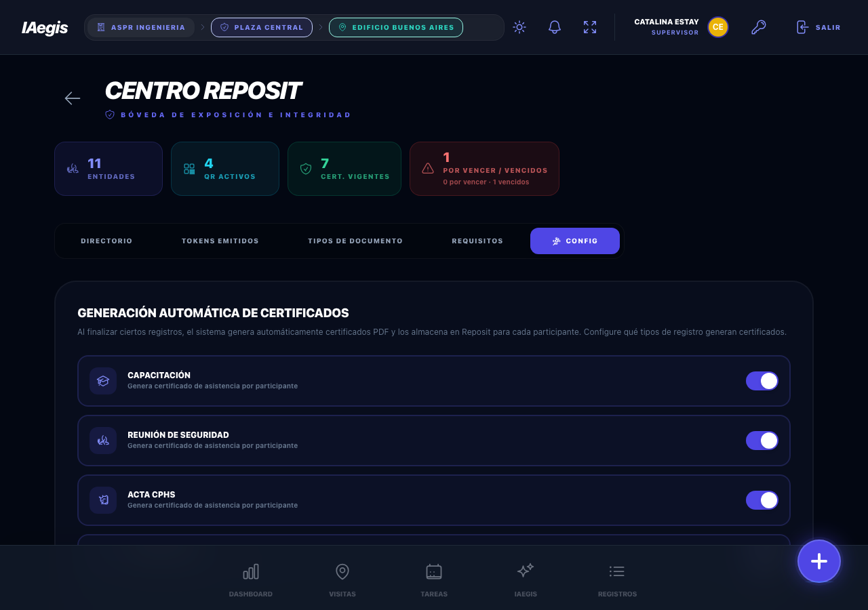
Task: Click the Salir logout button
Action: [x=818, y=27]
